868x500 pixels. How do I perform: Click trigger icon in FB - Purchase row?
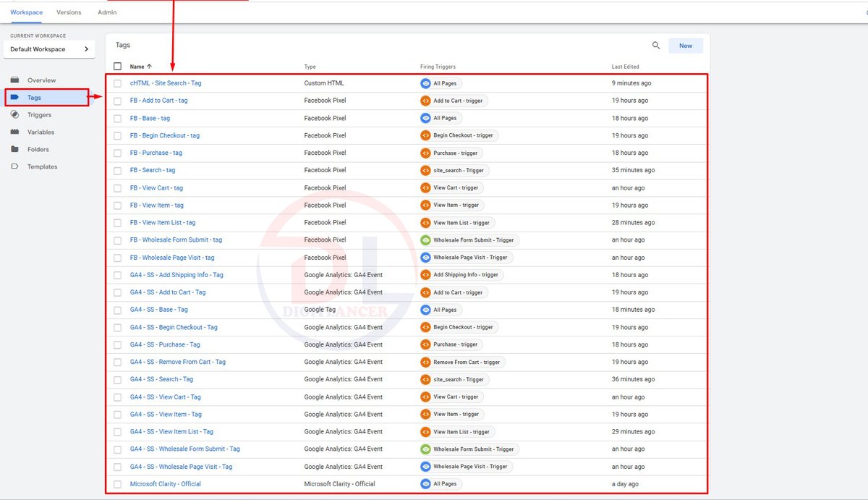[426, 153]
